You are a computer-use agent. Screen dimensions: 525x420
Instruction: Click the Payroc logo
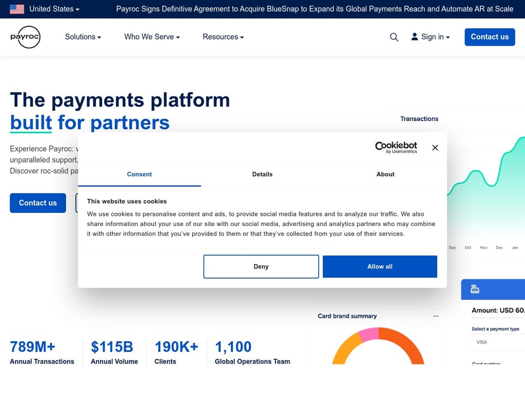coord(25,37)
